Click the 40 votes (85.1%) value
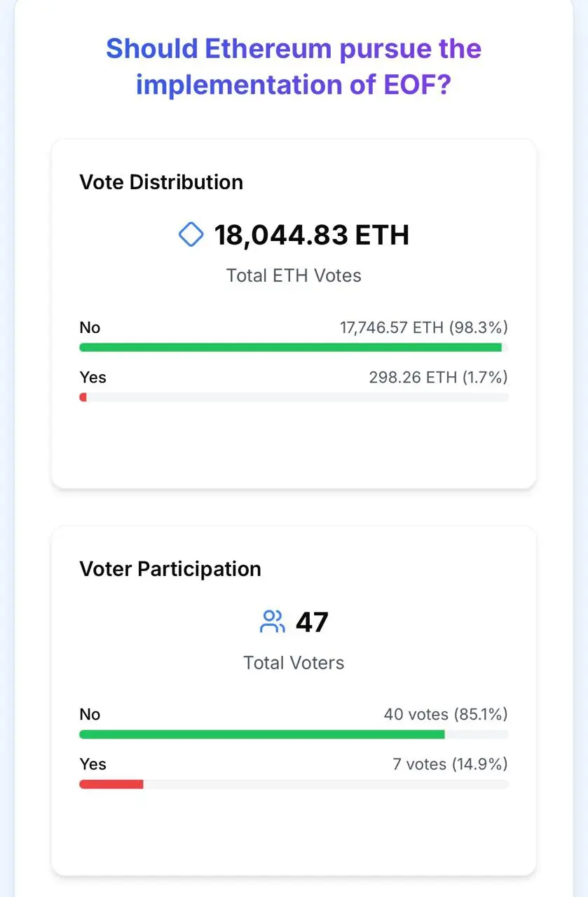 click(x=446, y=714)
